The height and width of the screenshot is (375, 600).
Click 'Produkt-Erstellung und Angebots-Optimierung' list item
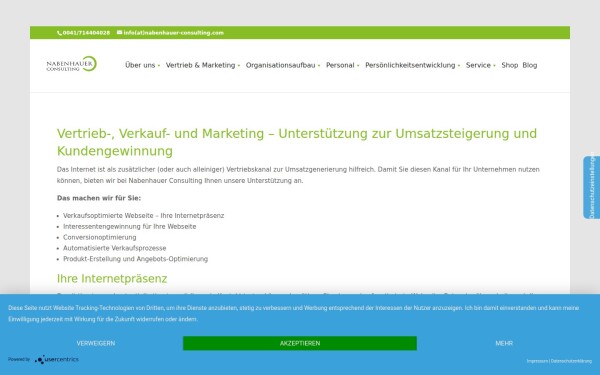pos(135,259)
